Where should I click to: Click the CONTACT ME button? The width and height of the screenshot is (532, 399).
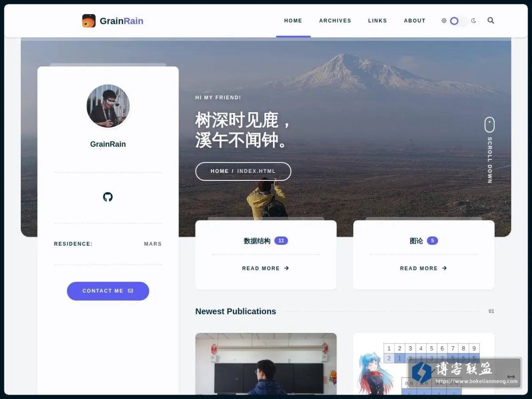[108, 291]
